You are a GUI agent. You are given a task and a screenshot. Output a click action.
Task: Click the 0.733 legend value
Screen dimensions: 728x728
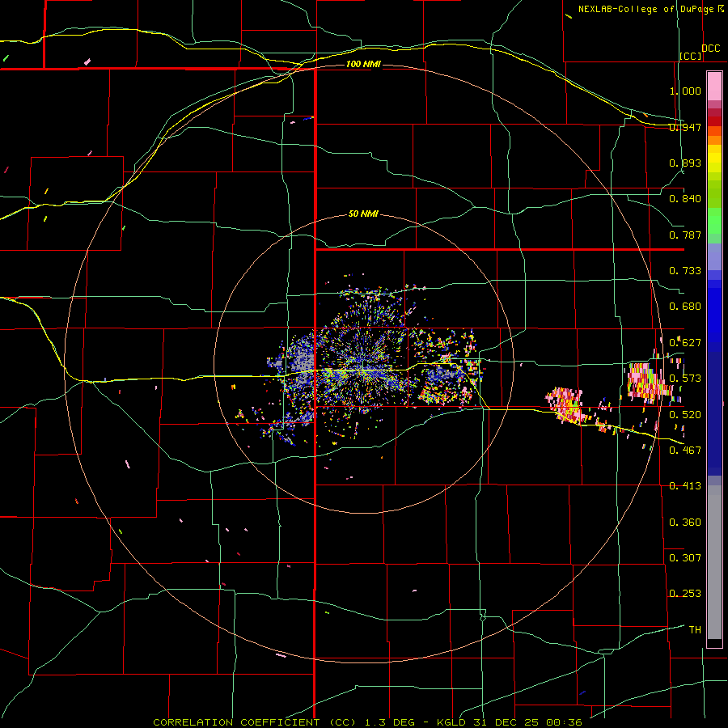pyautogui.click(x=685, y=271)
